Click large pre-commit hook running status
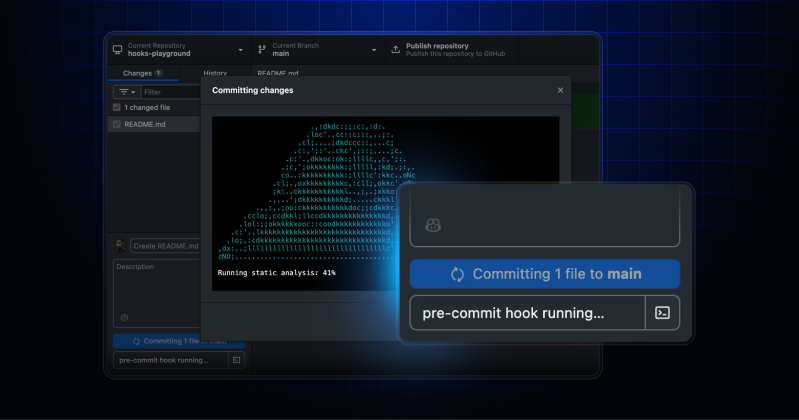Image resolution: width=799 pixels, height=420 pixels. click(527, 313)
